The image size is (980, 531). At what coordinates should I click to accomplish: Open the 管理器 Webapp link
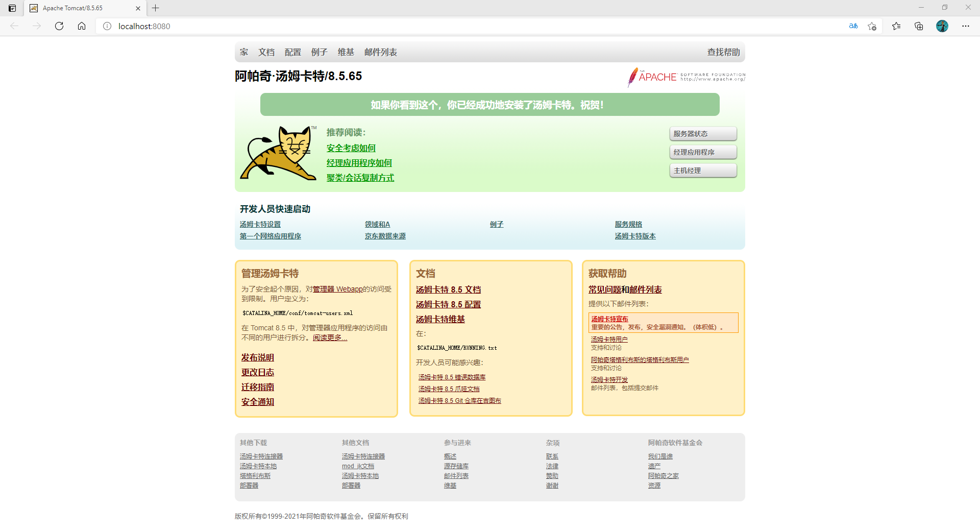point(338,289)
